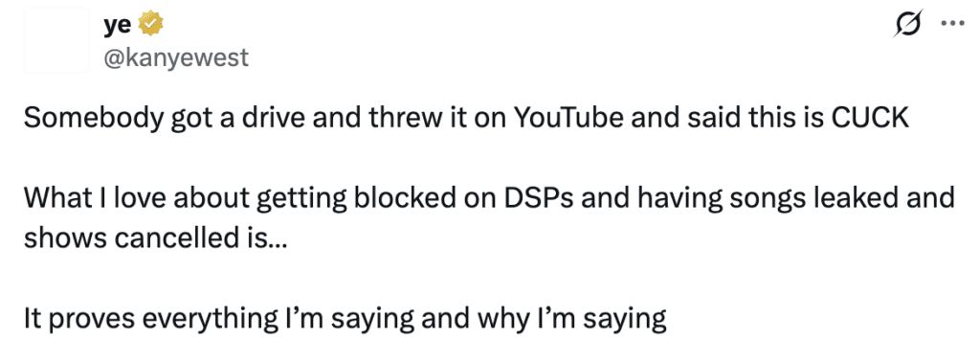Screen dimensions: 980x363
Task: Select the line starting with Somebody got a drive
Action: tap(466, 120)
